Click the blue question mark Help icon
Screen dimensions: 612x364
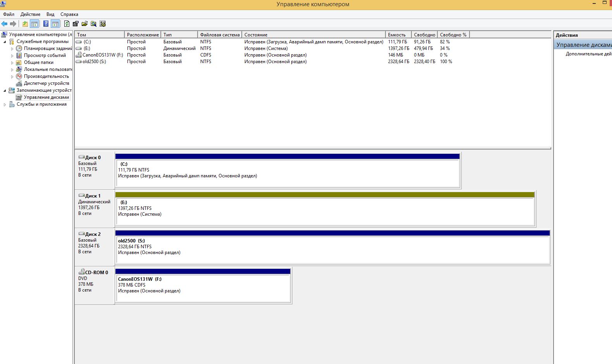pyautogui.click(x=46, y=24)
